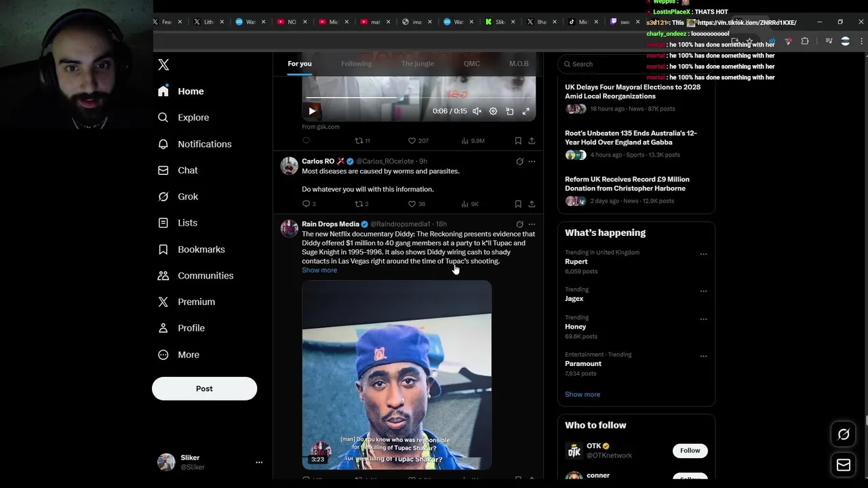Viewport: 868px width, 488px height.
Task: Open Sliker account menu dots
Action: (x=258, y=462)
